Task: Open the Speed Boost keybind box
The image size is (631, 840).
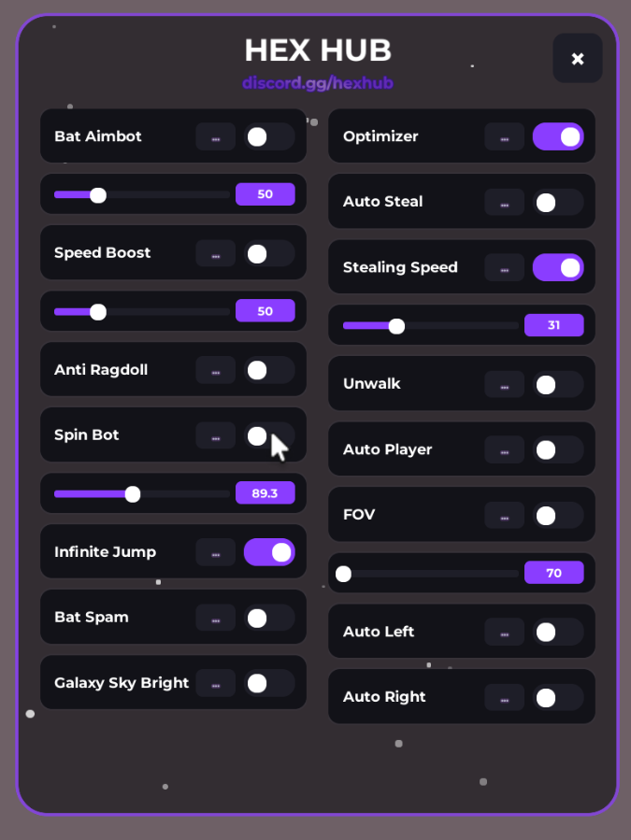Action: point(216,253)
